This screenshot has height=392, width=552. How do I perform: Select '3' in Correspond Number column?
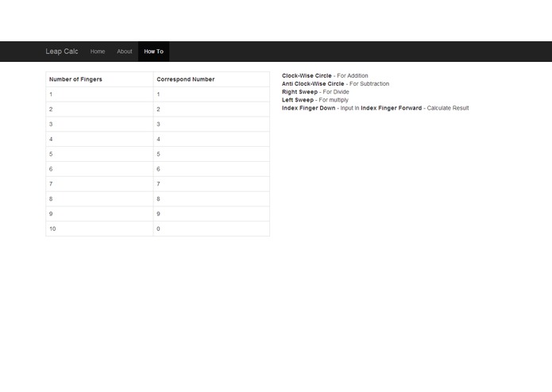[x=211, y=124]
